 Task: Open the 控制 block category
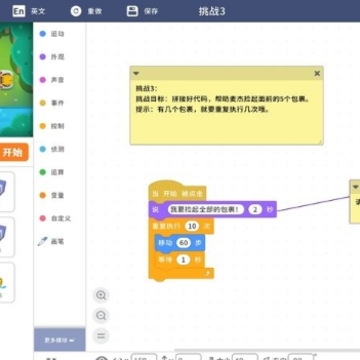coord(52,126)
